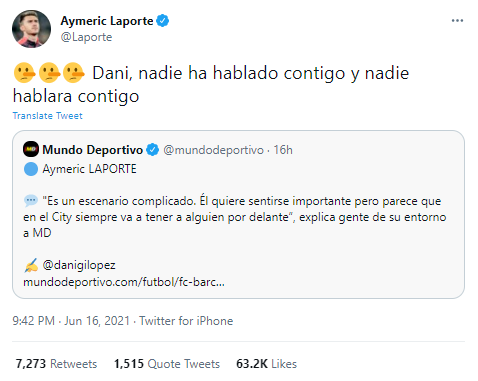Click the 9:42 PM Jun 16, 2021 timestamp

point(71,321)
